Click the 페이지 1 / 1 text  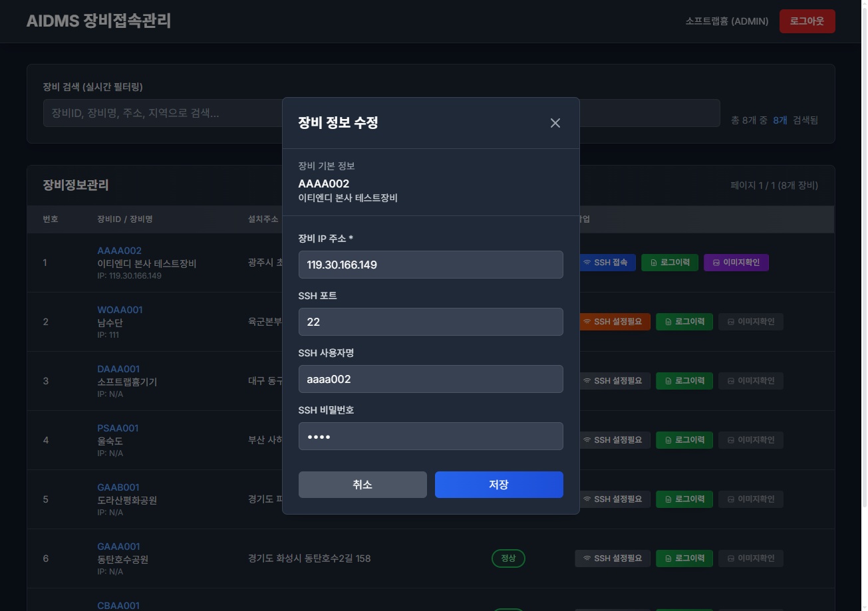pyautogui.click(x=774, y=185)
